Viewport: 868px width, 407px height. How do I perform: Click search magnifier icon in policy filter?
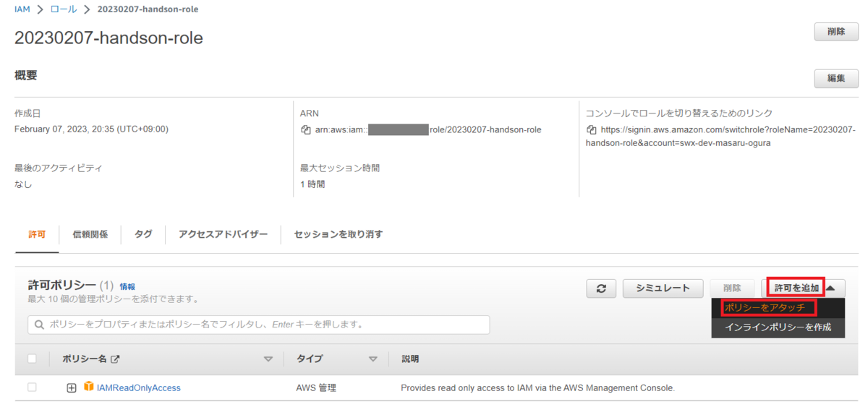click(40, 325)
